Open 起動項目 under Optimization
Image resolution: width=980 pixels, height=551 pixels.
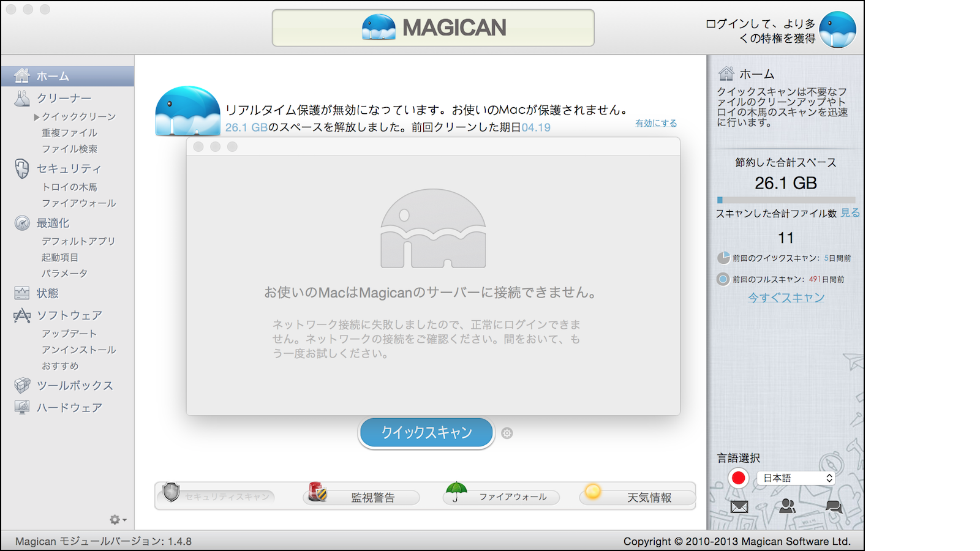60,257
